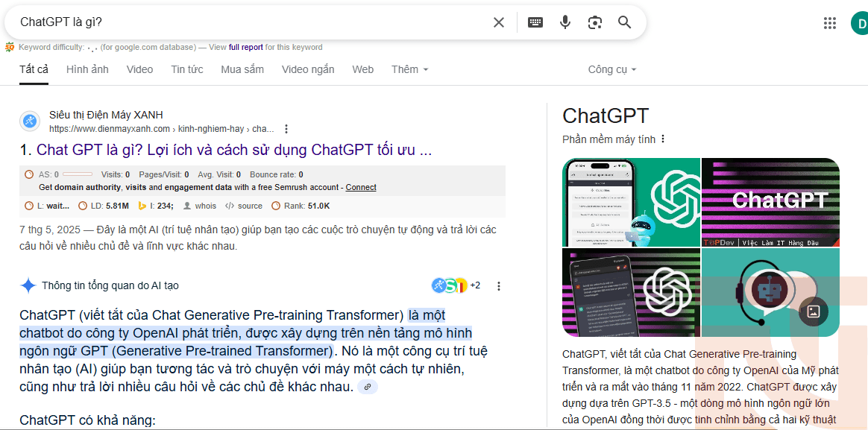The height and width of the screenshot is (430, 868).
Task: Click the 'ChatGPT có khả năng:' heading
Action: tap(87, 420)
